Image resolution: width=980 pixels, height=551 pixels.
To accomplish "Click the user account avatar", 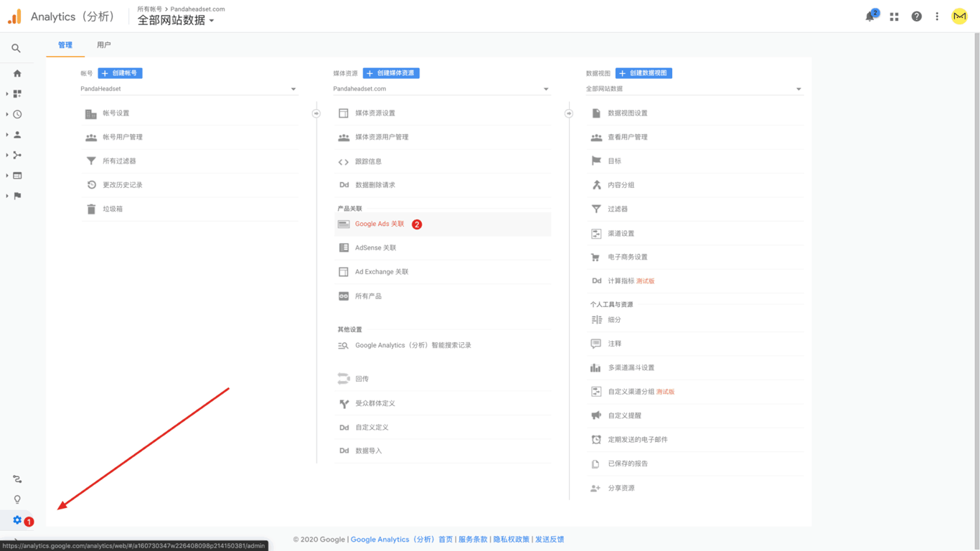I will click(x=959, y=17).
